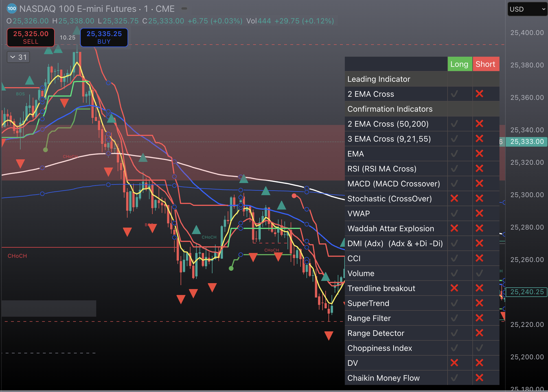
Task: Toggle the Choppiness Index Short checkmark
Action: pyautogui.click(x=479, y=348)
